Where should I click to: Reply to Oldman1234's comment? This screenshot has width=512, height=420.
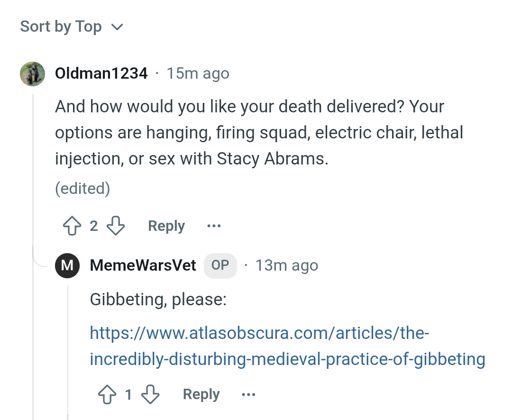coord(166,226)
